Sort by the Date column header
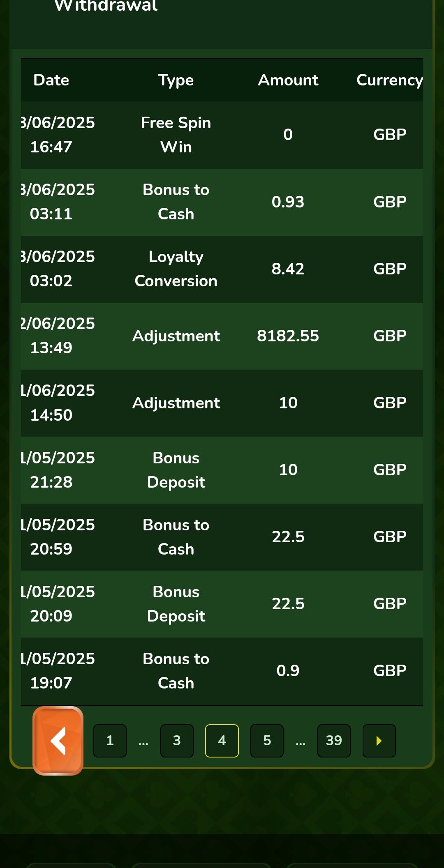 [x=51, y=80]
